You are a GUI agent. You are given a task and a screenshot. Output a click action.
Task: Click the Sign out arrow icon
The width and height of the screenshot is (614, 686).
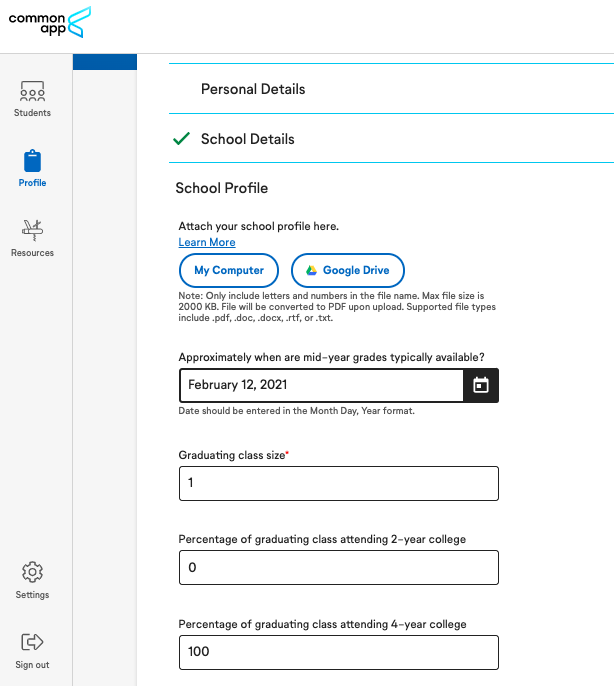point(32,642)
